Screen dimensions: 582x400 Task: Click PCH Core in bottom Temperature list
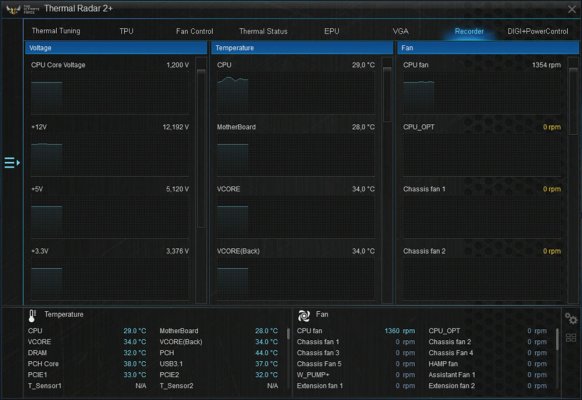43,364
